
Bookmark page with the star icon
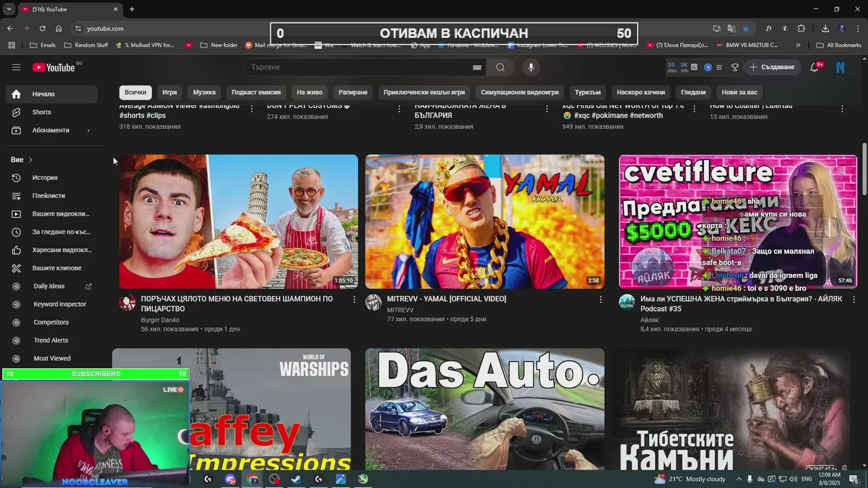[x=746, y=28]
